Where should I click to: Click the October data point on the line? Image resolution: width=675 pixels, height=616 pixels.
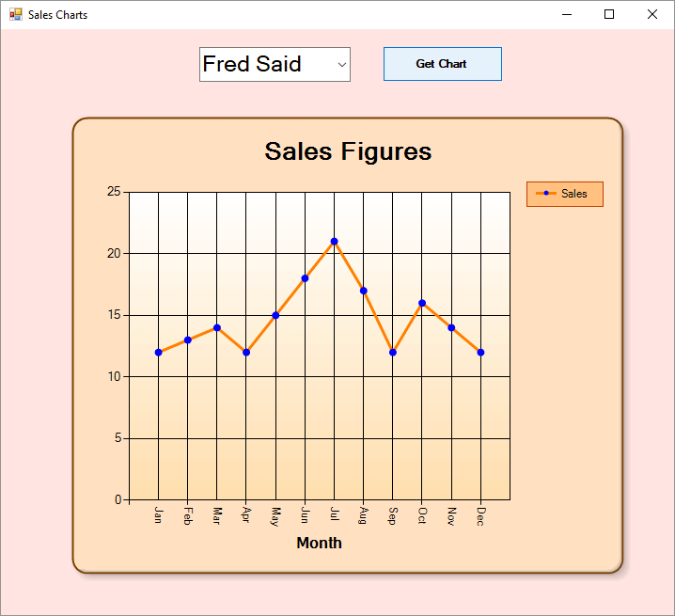[422, 303]
